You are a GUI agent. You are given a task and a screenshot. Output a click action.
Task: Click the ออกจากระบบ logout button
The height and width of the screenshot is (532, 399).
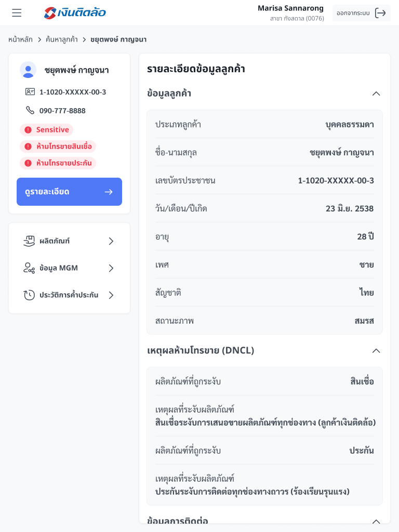coord(361,13)
